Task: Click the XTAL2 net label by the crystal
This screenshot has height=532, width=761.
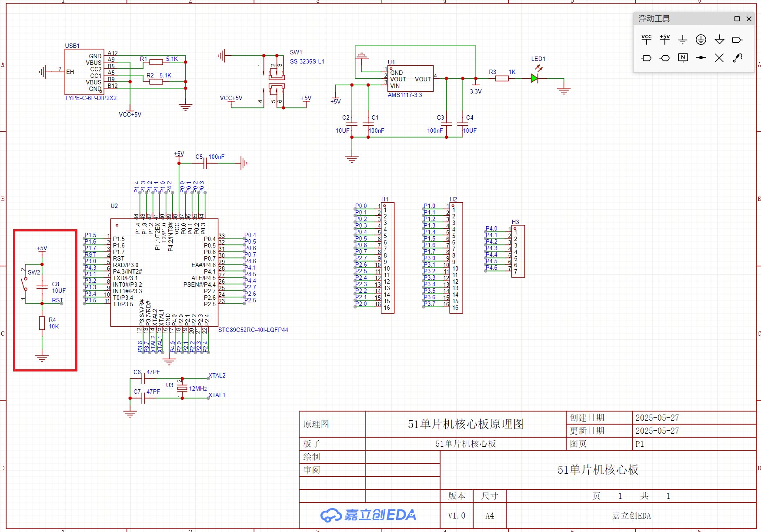Action: 217,375
